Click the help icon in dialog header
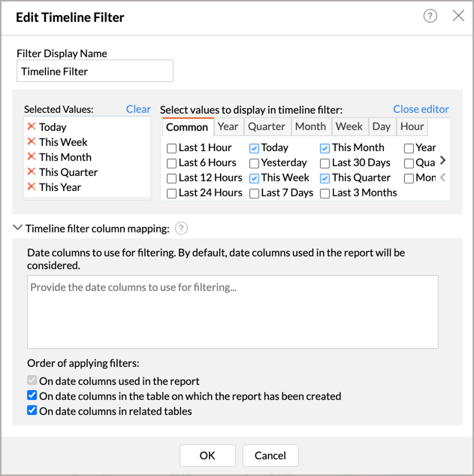The height and width of the screenshot is (476, 474). (x=430, y=16)
